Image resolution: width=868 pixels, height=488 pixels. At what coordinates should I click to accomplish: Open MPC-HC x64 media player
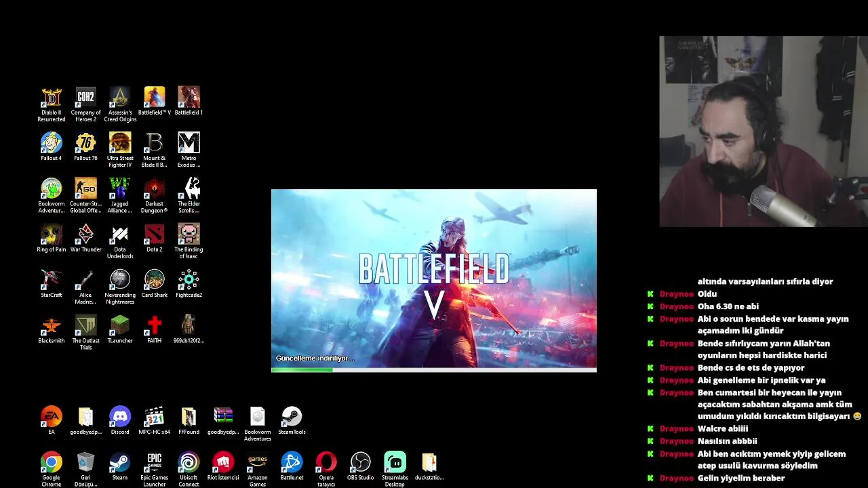(154, 420)
